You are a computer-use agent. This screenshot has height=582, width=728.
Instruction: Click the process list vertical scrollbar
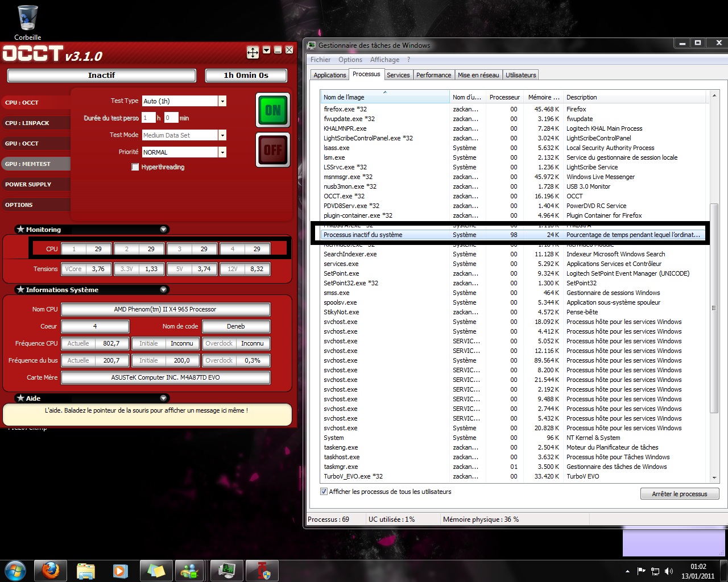pyautogui.click(x=714, y=307)
